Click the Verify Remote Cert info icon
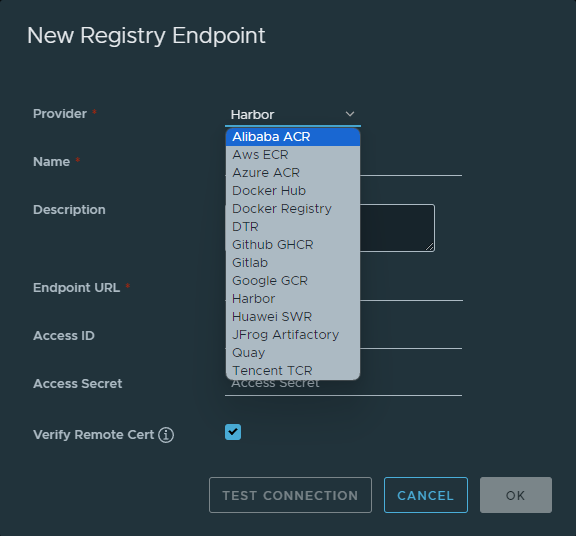576x536 pixels. (166, 435)
